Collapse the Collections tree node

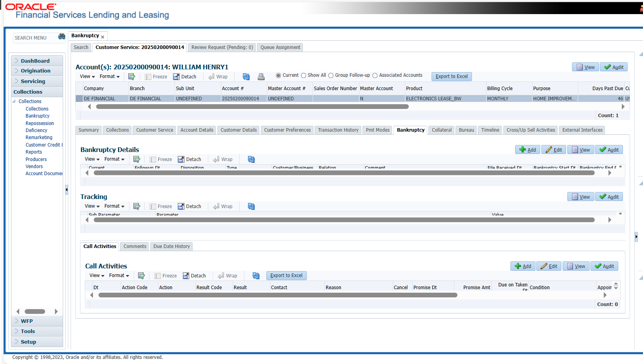point(15,101)
